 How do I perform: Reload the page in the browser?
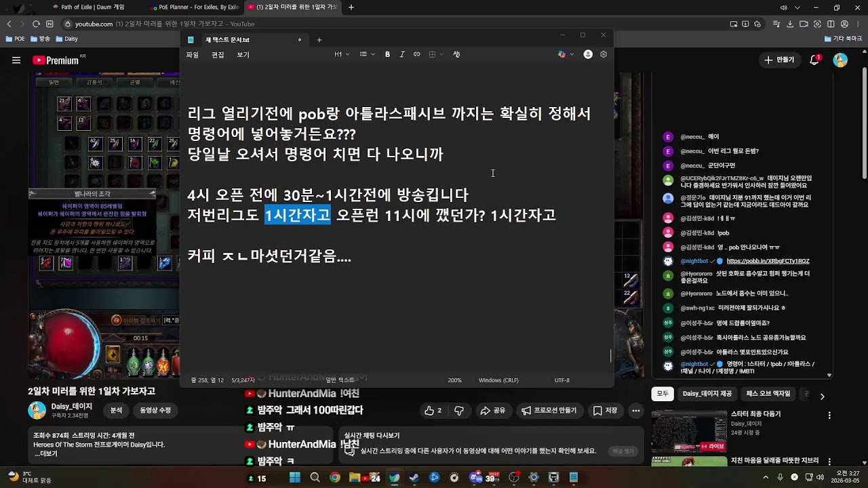36,24
